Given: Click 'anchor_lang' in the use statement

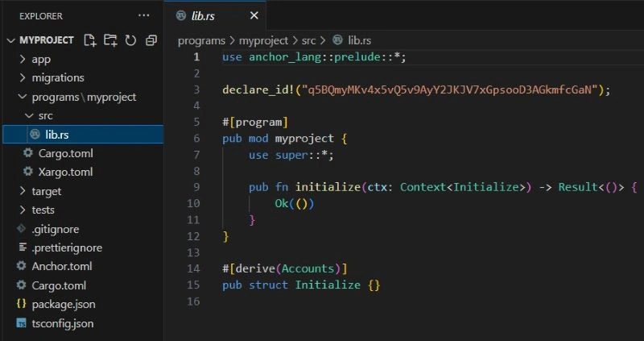Looking at the screenshot, I should tap(285, 57).
